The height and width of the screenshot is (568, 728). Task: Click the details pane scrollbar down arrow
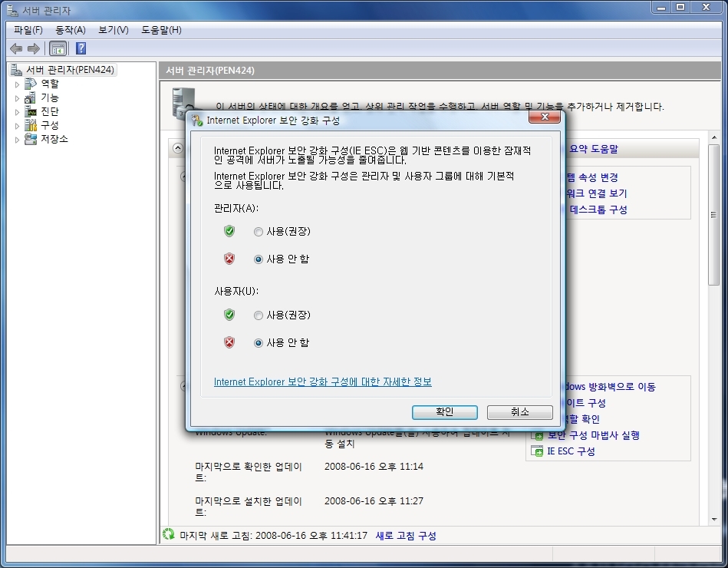click(714, 520)
